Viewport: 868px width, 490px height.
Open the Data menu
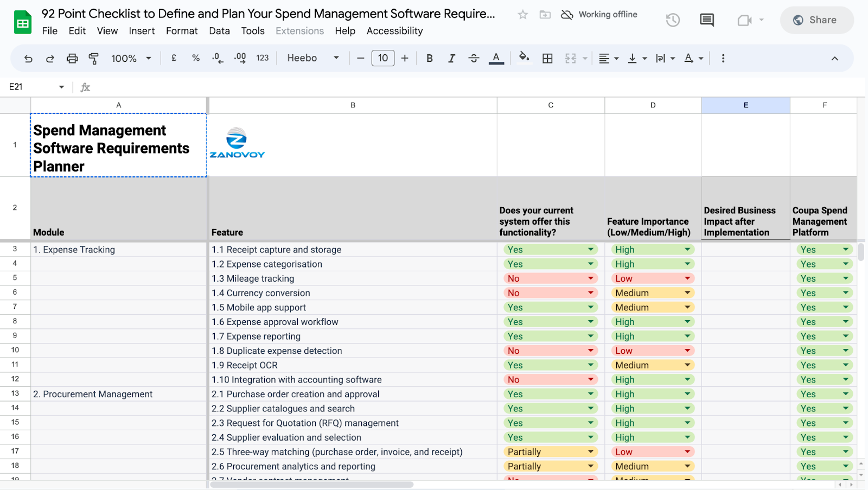pyautogui.click(x=219, y=31)
